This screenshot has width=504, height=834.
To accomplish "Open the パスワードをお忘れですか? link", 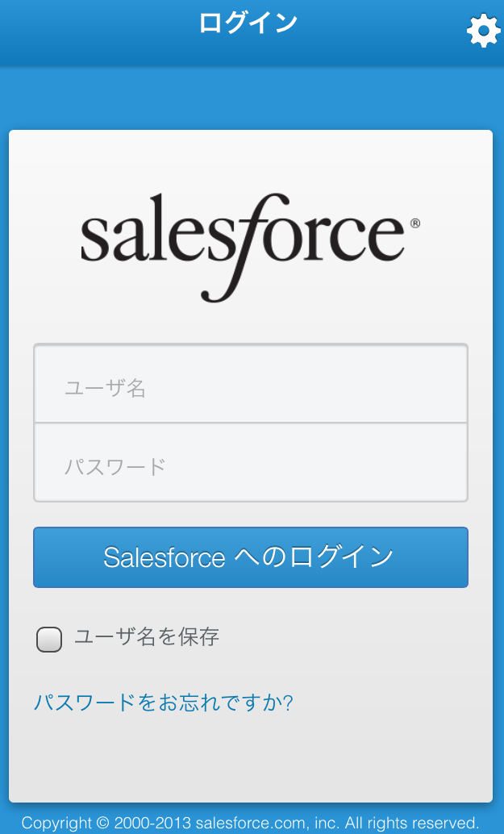I will [164, 703].
